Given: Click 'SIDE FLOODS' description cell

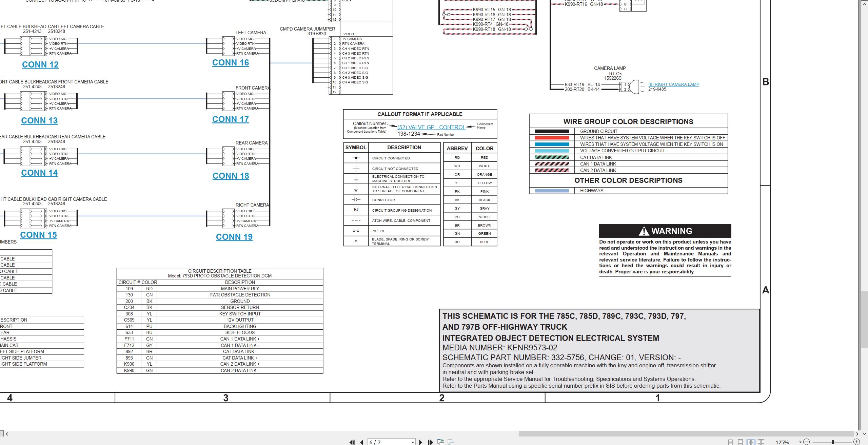Looking at the screenshot, I should [x=240, y=332].
